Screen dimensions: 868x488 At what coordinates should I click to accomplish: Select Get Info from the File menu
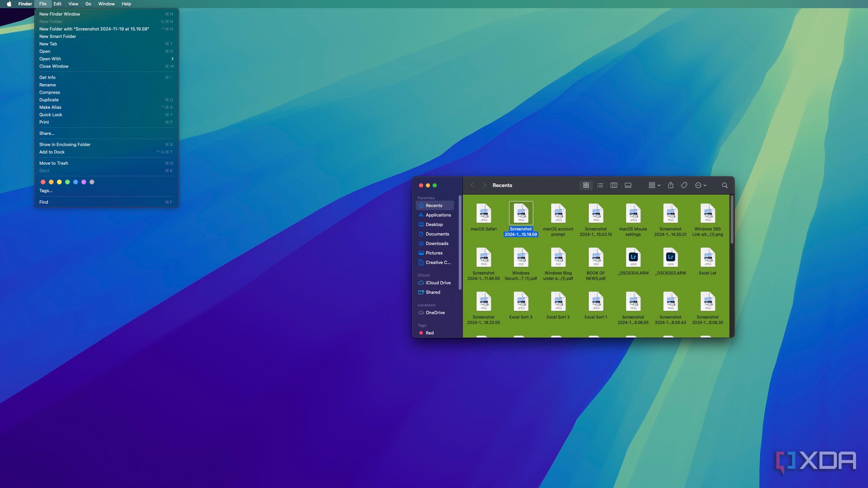click(47, 77)
